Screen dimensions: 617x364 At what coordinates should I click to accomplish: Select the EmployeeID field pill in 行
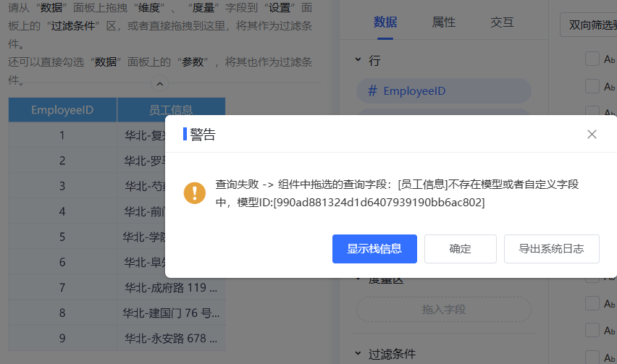(443, 90)
